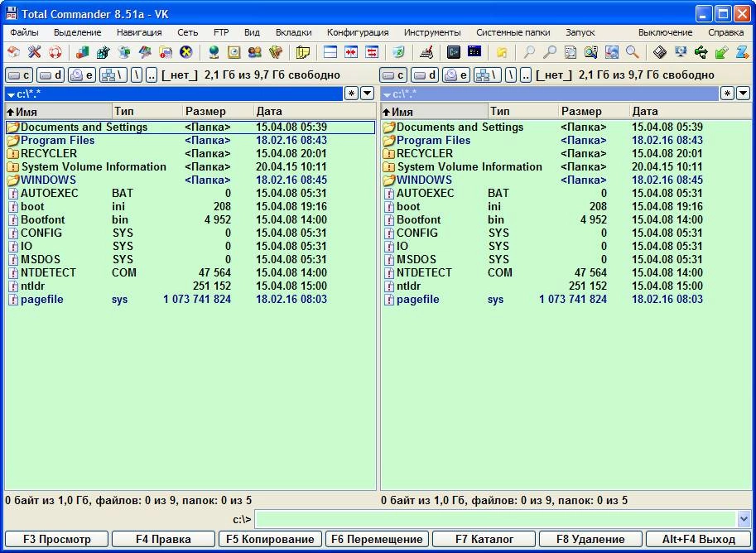Image resolution: width=756 pixels, height=553 pixels.
Task: Click the blue Z toolbar icon
Action: tap(742, 51)
